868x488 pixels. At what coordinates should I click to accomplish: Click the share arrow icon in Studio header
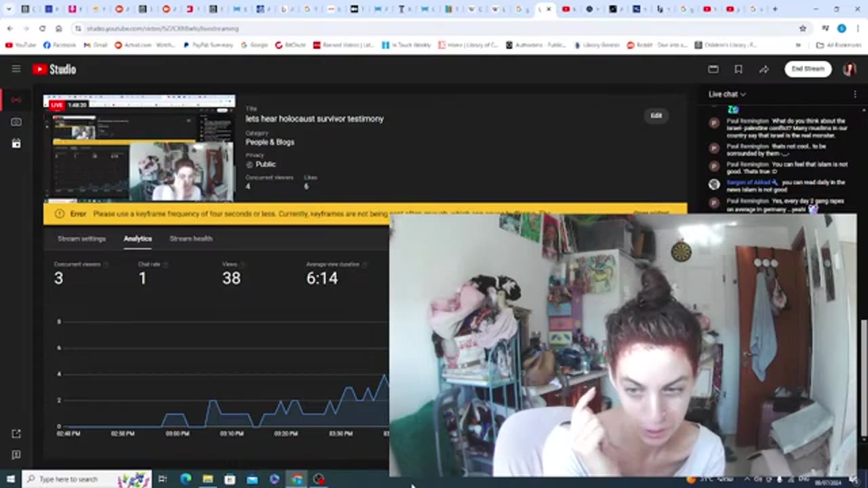click(764, 69)
